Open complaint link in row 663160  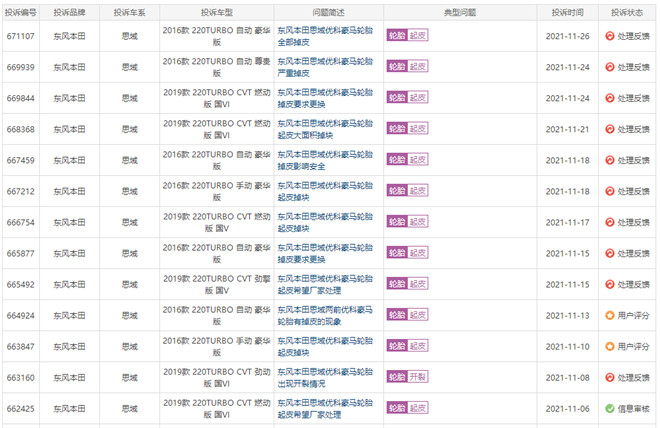[x=325, y=377]
